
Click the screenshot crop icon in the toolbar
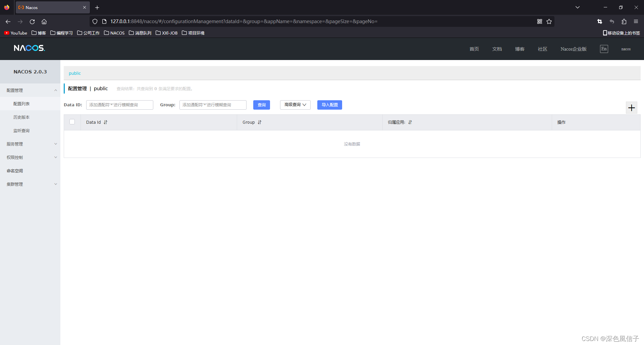600,21
